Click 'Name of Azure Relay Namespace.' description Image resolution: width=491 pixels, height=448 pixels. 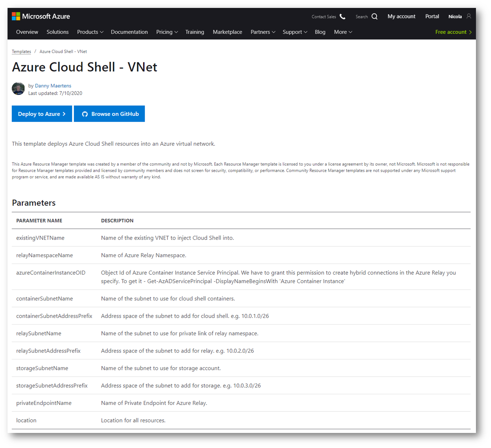tap(144, 255)
